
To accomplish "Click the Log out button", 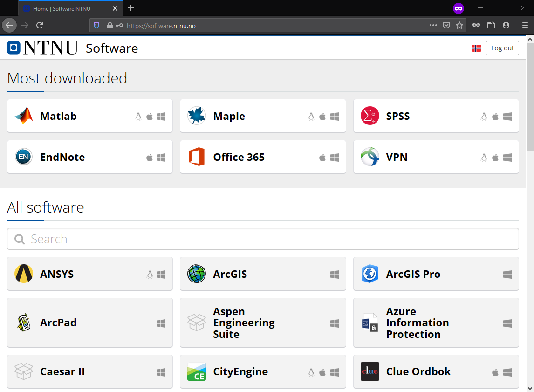I will 502,48.
